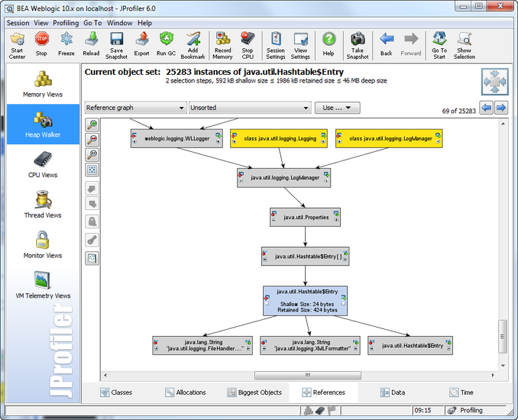Select Heap Walker in the sidebar

[43, 125]
